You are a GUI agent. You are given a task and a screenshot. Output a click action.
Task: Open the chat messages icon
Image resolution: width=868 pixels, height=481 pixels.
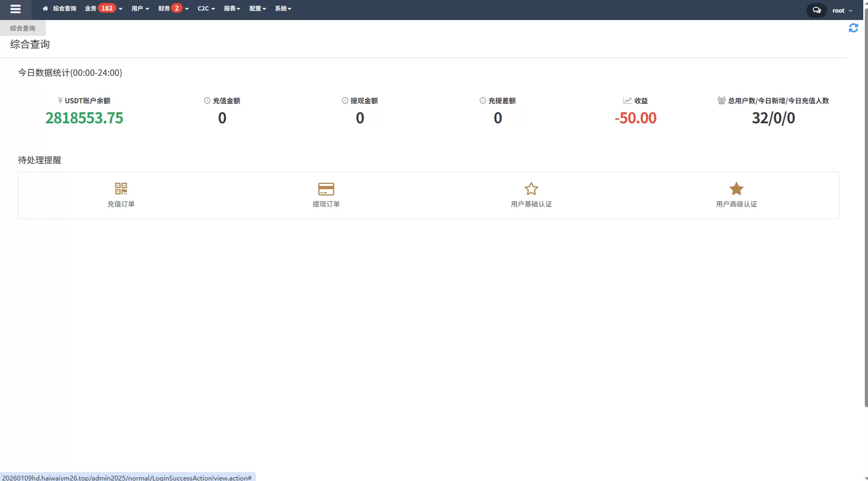816,10
